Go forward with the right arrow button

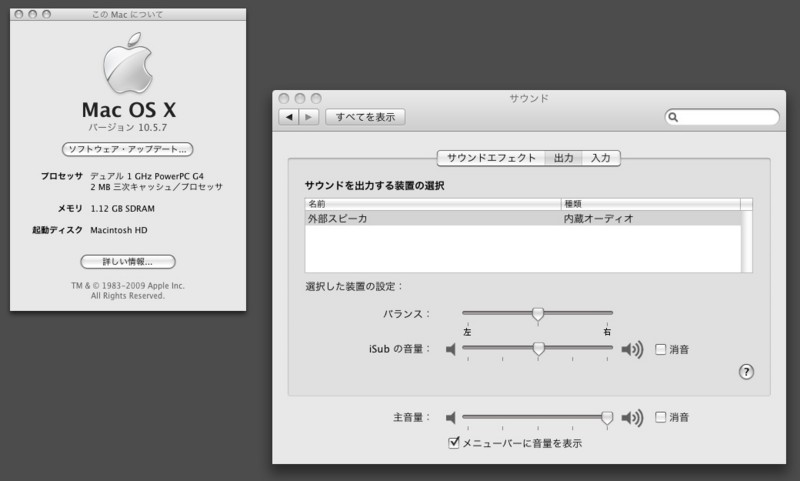tap(309, 117)
